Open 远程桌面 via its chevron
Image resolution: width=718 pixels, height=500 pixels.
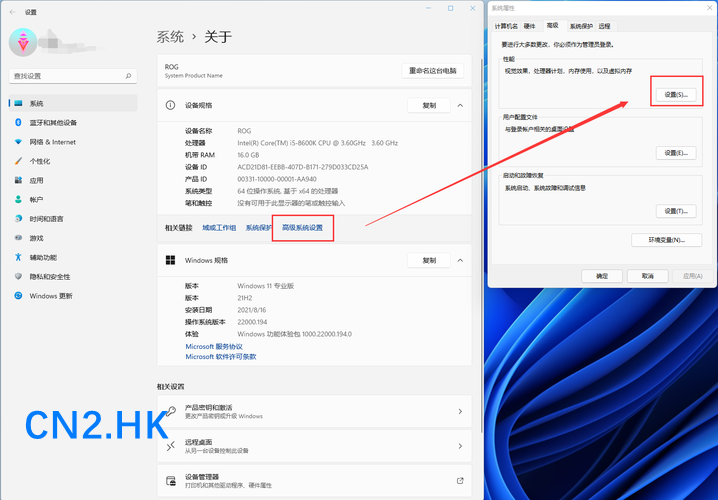[x=460, y=446]
